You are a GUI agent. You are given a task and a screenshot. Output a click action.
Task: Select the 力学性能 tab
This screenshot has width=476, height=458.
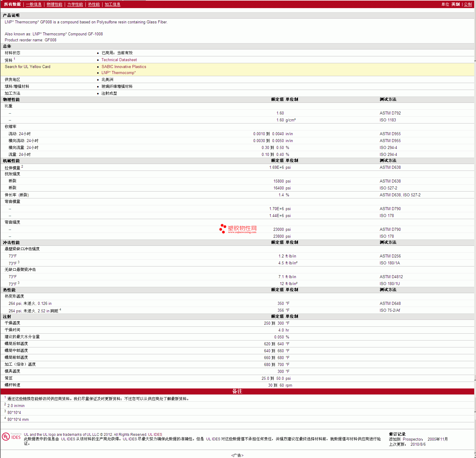pos(75,4)
